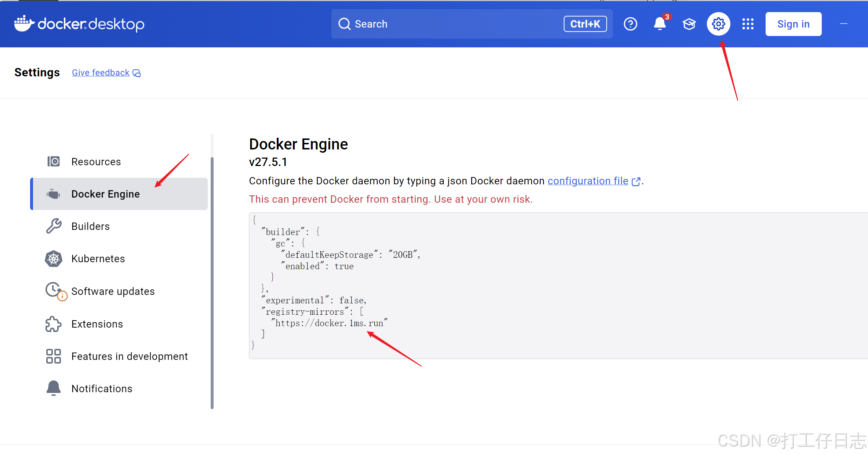The image size is (868, 455).
Task: Open the Learning center graduation cap icon
Action: pos(689,24)
